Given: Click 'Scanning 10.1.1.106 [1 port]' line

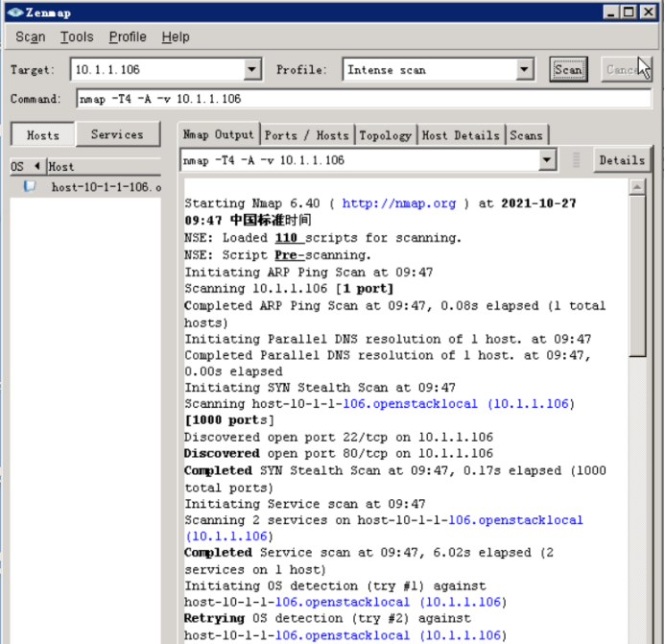Looking at the screenshot, I should click(289, 289).
